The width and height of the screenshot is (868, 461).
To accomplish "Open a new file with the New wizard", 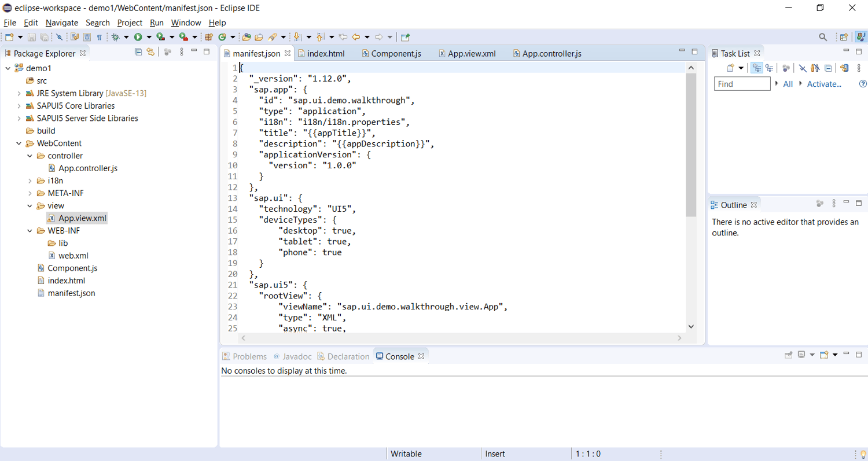I will 8,36.
